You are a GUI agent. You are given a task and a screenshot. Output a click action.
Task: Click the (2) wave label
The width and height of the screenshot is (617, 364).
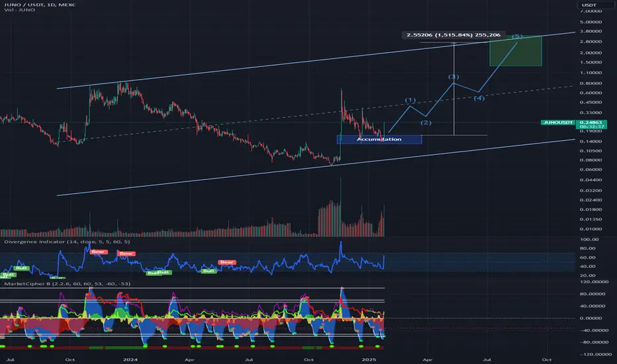426,123
